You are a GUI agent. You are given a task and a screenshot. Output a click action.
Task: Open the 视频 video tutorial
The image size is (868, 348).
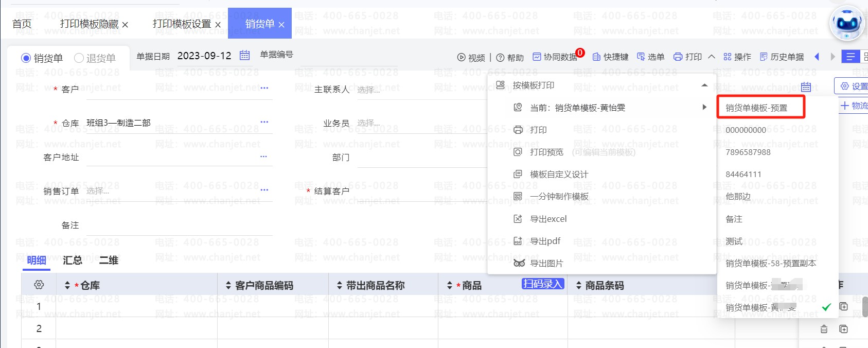click(471, 57)
